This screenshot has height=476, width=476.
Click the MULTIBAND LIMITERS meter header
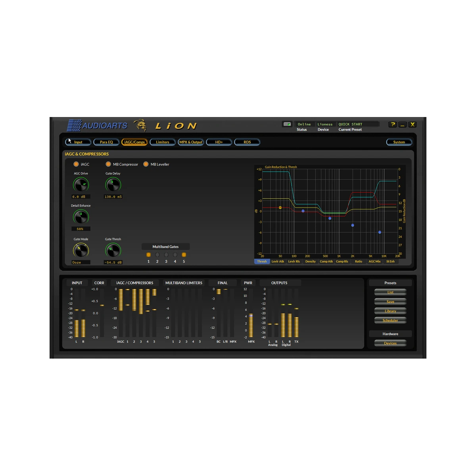click(184, 283)
